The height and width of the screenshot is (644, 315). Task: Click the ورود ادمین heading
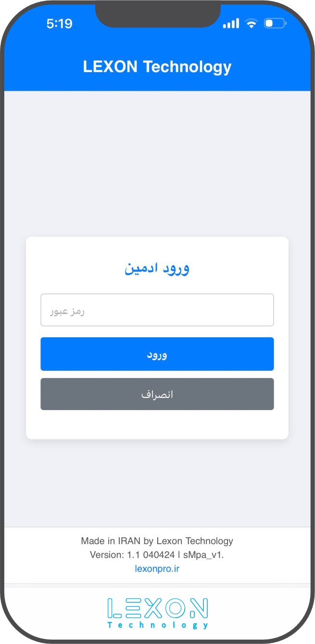coord(157,268)
